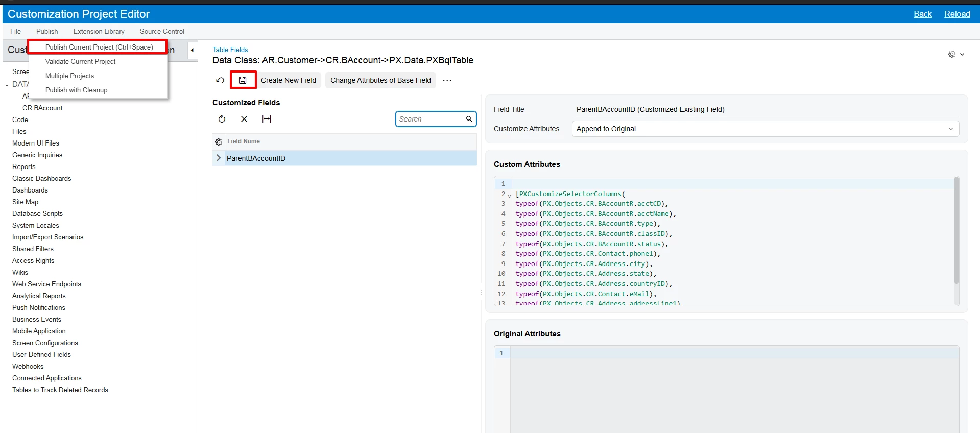The width and height of the screenshot is (980, 433).
Task: Open the gear tools menu at top right
Action: (956, 54)
